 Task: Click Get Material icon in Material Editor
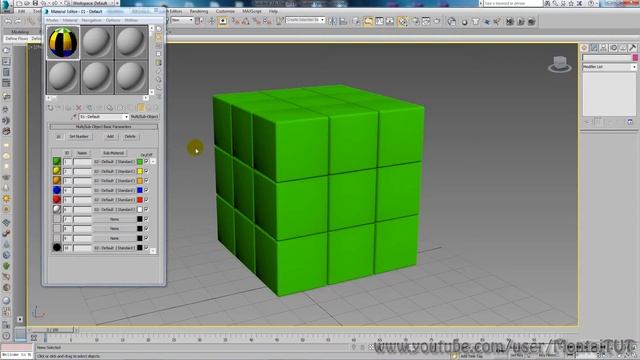(51, 108)
